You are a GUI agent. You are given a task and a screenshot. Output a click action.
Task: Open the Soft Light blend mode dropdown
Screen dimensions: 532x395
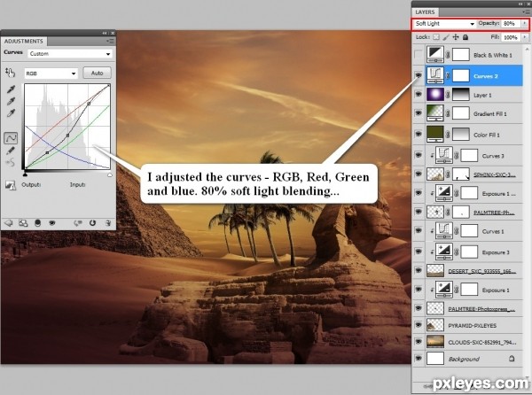pos(444,24)
